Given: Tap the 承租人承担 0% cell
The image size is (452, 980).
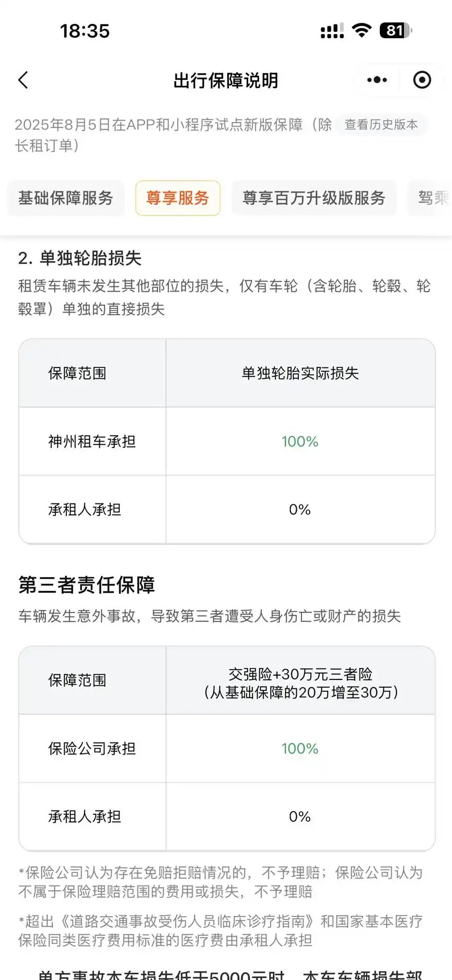Looking at the screenshot, I should point(300,510).
